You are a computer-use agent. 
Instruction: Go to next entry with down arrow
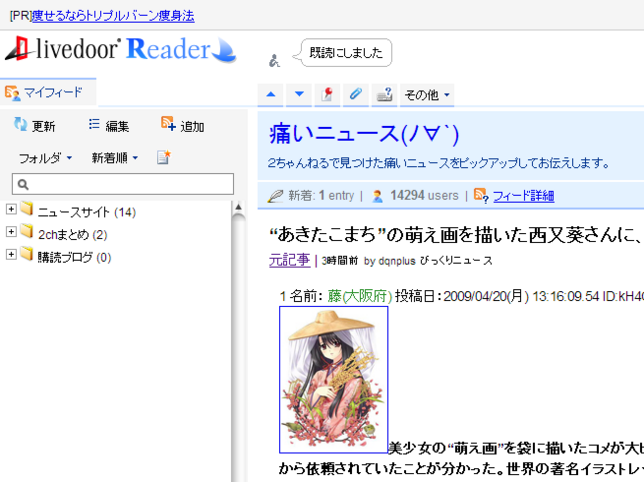[x=299, y=94]
